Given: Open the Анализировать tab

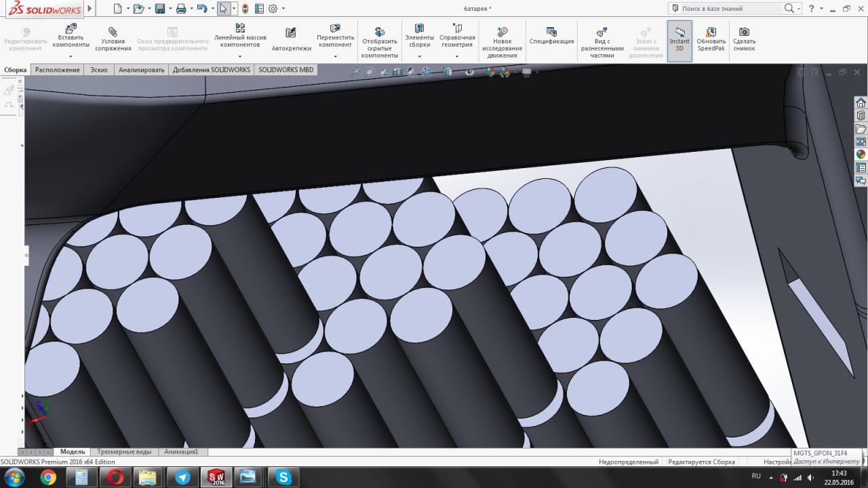Looking at the screenshot, I should point(141,70).
